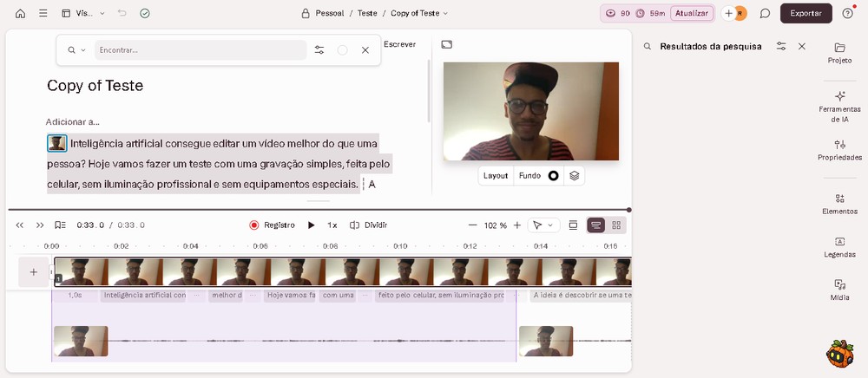868x378 pixels.
Task: Open search results filter settings
Action: pos(781,47)
